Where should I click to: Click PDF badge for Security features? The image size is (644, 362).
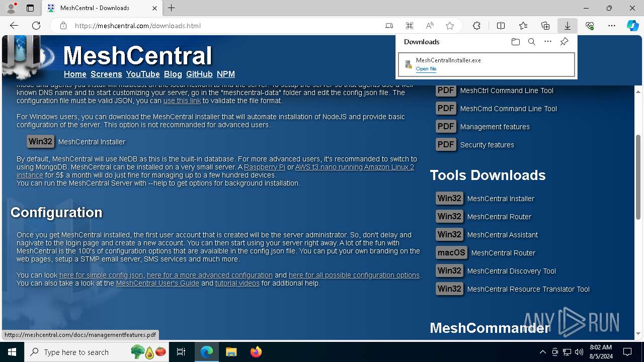pyautogui.click(x=446, y=145)
